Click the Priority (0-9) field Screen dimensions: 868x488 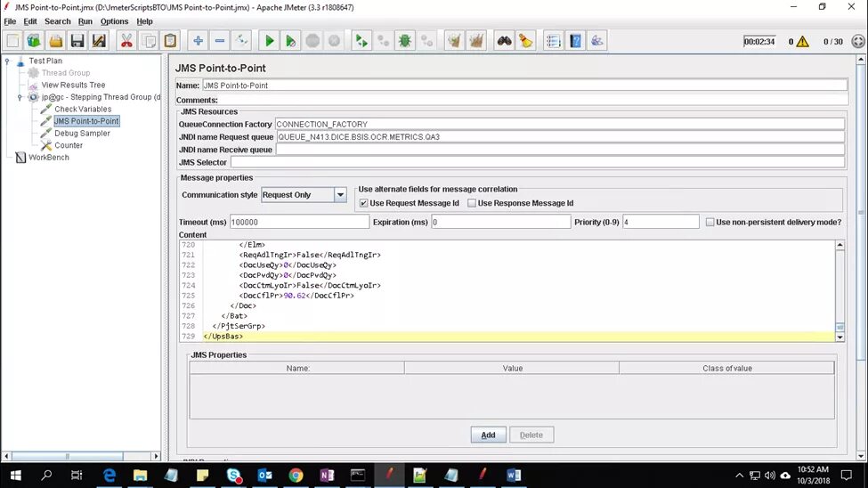pos(661,222)
